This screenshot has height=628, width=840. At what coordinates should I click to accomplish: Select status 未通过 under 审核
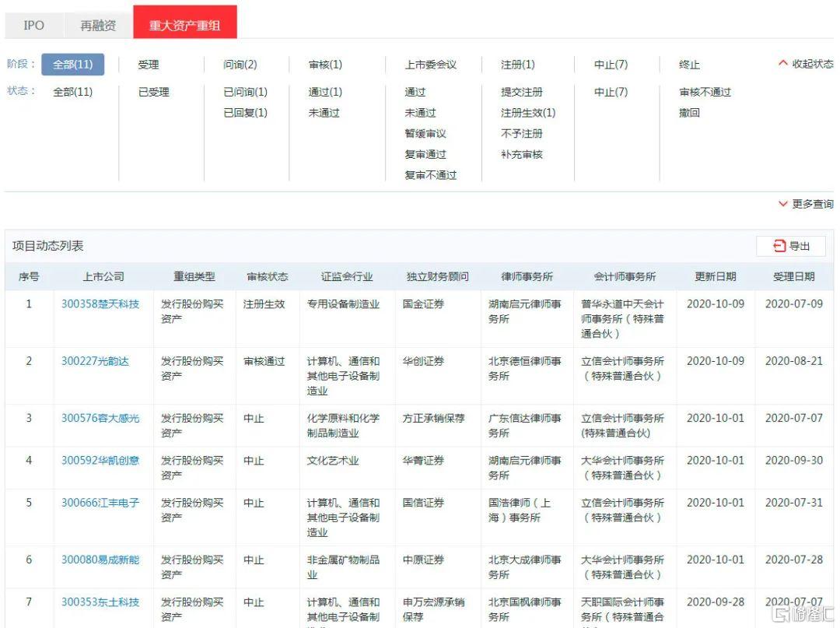(324, 113)
